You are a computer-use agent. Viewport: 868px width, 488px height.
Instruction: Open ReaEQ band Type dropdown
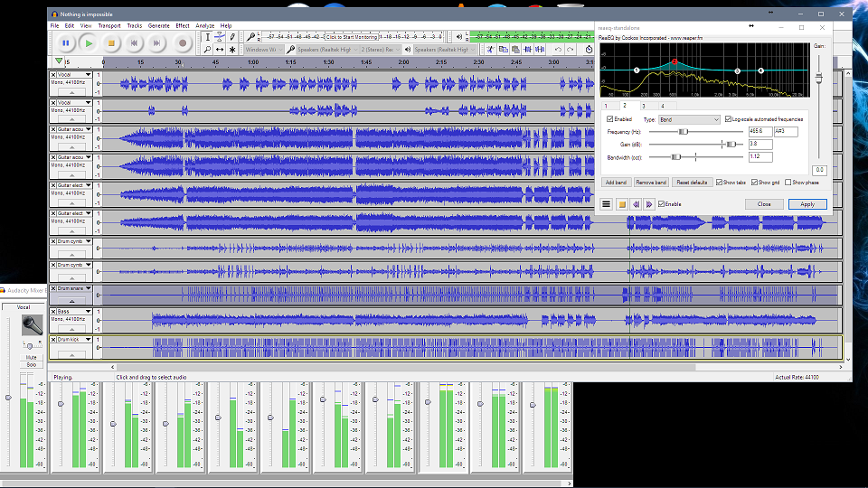(x=689, y=119)
